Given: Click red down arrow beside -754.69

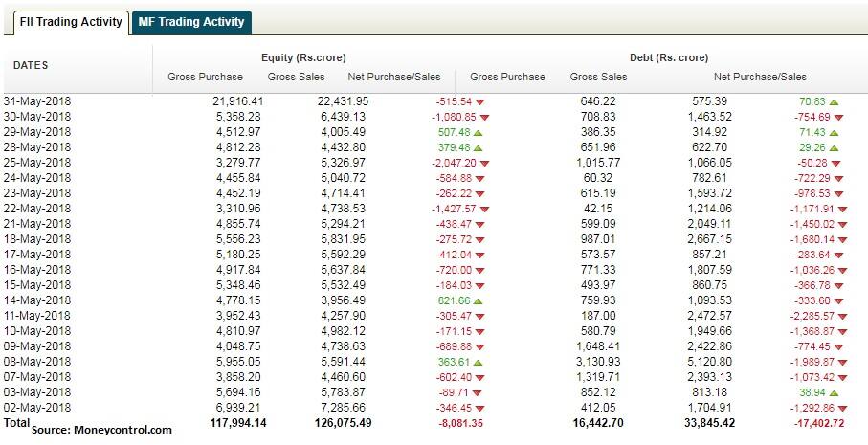Looking at the screenshot, I should (836, 116).
